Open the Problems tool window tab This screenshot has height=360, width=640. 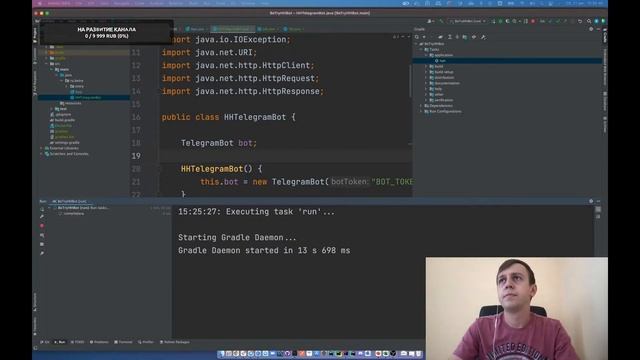[x=99, y=342]
